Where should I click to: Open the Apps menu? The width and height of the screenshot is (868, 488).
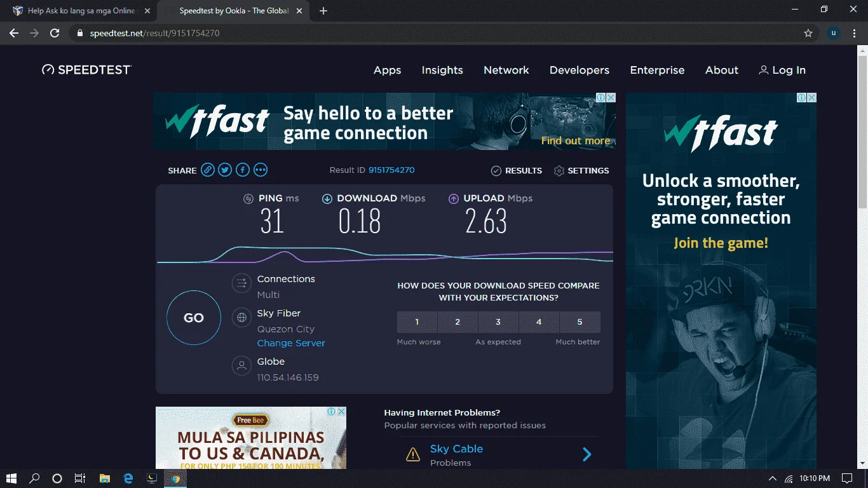pos(387,70)
